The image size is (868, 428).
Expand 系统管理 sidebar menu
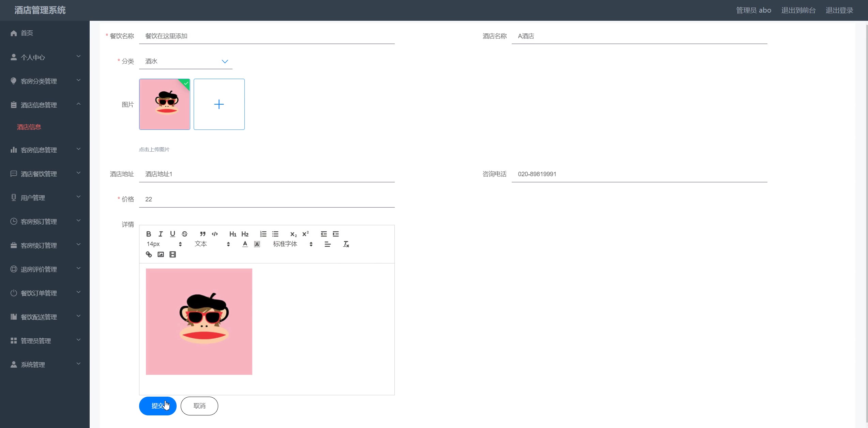click(45, 365)
